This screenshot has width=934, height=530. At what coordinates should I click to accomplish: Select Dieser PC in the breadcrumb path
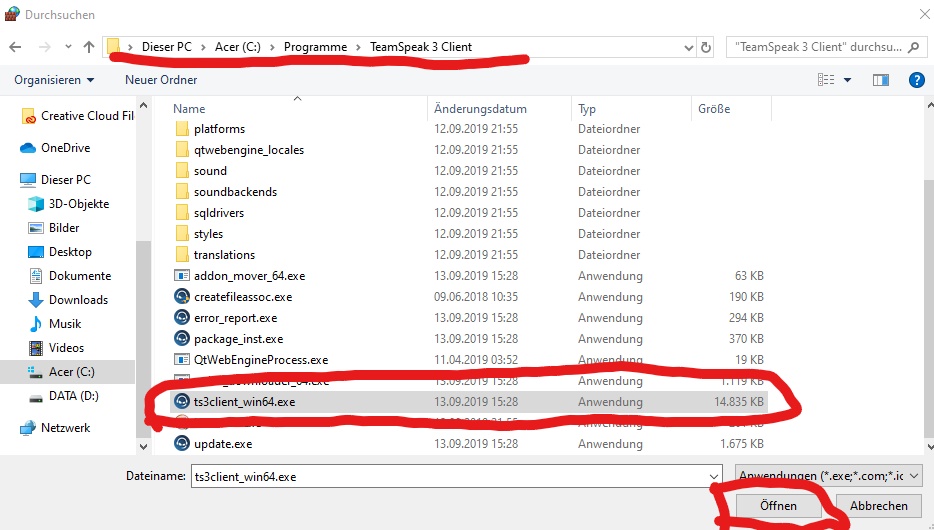tap(167, 47)
